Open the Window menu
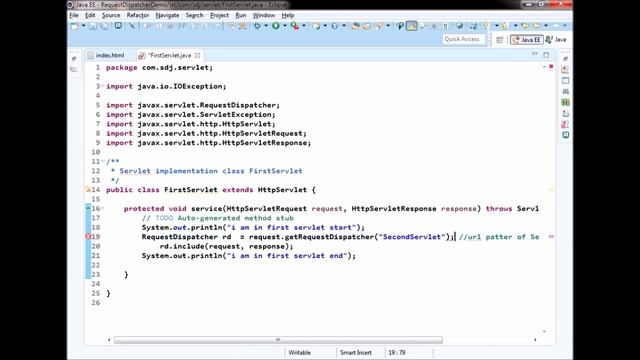The image size is (640, 360). click(264, 15)
